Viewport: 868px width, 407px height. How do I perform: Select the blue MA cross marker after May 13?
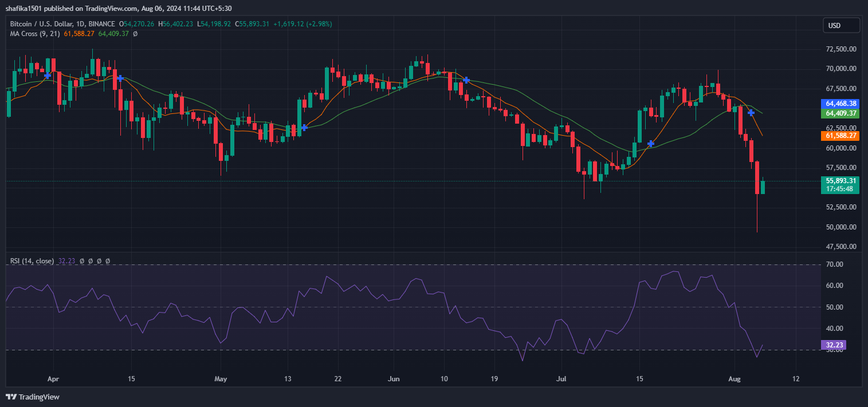point(304,128)
